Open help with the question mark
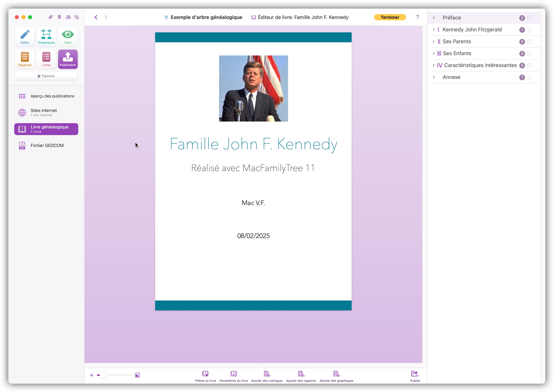This screenshot has height=392, width=554. click(417, 17)
